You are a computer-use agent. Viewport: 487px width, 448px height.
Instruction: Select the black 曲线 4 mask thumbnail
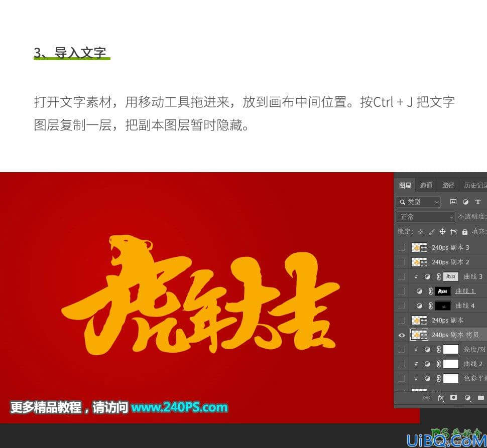click(x=443, y=306)
